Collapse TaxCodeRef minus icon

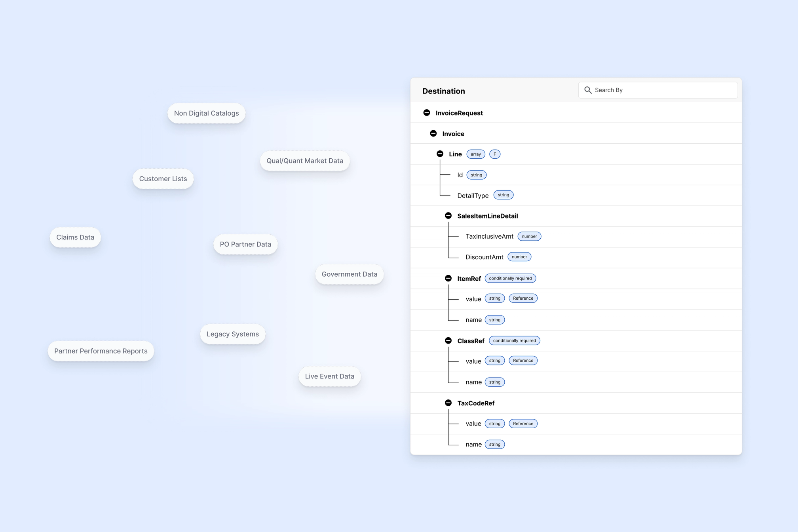[x=448, y=403]
